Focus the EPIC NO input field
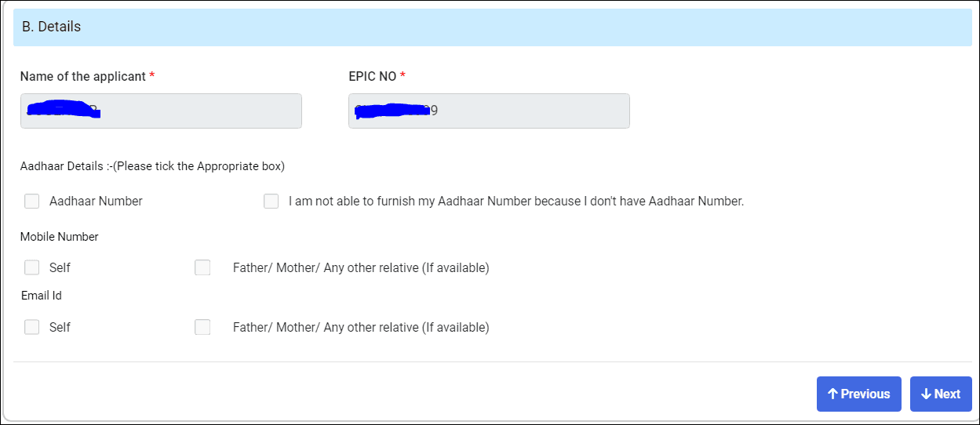The height and width of the screenshot is (425, 980). (489, 111)
